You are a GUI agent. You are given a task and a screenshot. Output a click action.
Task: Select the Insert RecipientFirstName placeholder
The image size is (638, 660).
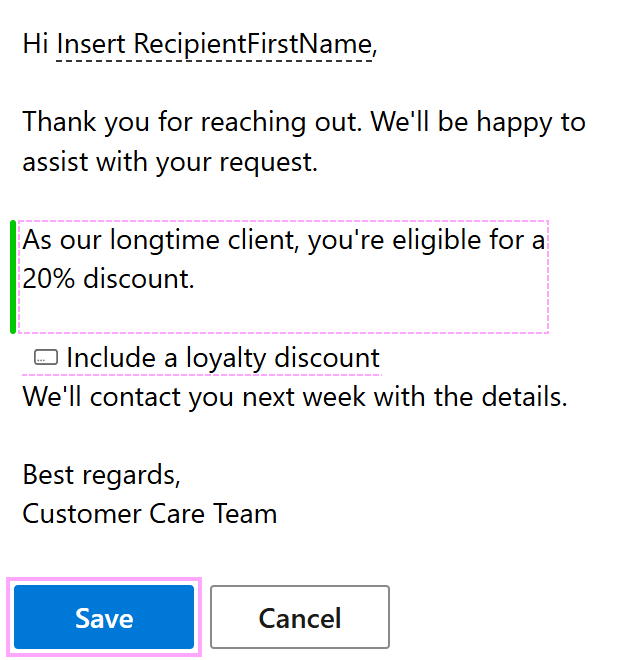[214, 44]
